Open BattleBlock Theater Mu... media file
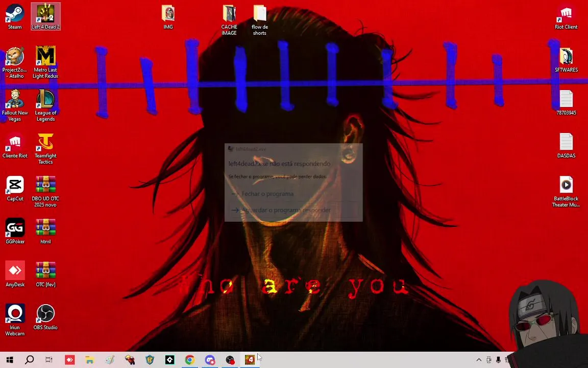Image resolution: width=588 pixels, height=368 pixels. [566, 192]
